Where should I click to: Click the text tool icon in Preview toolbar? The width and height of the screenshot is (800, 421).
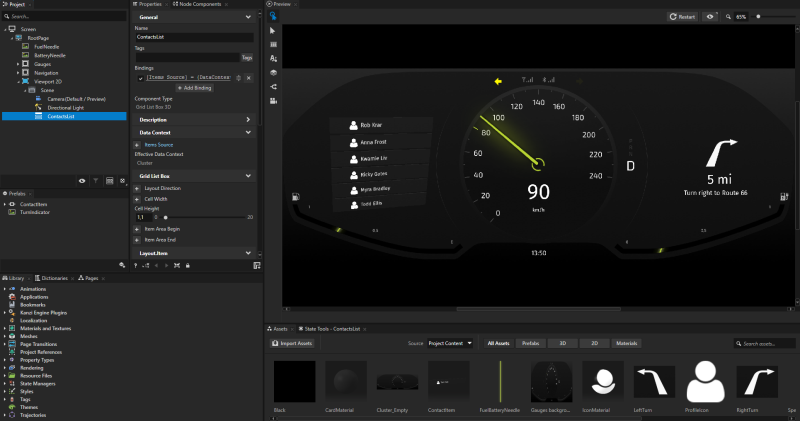click(273, 59)
